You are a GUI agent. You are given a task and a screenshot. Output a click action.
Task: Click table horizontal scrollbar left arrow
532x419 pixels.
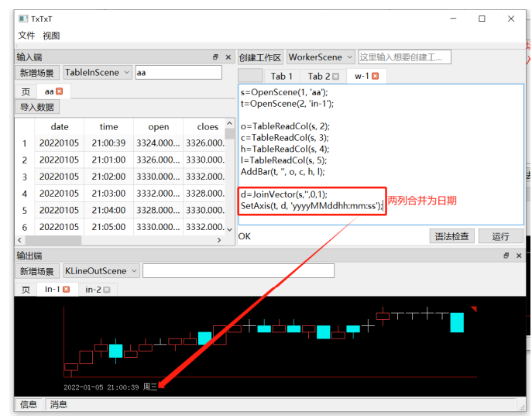click(19, 240)
